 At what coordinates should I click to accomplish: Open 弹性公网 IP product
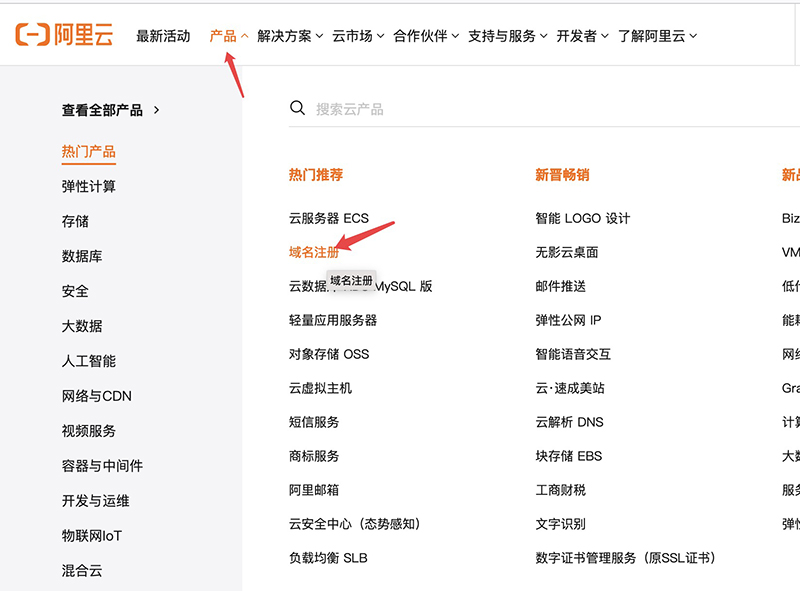pos(568,321)
